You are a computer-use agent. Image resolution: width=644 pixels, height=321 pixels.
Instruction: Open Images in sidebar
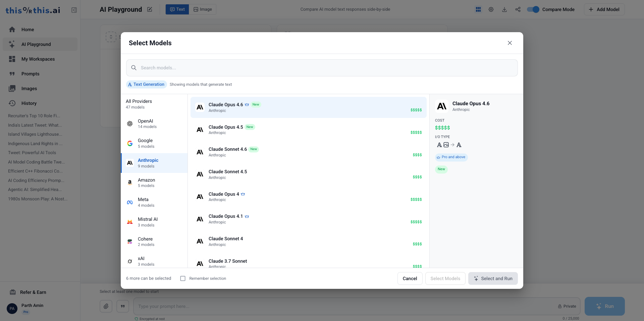click(x=40, y=88)
